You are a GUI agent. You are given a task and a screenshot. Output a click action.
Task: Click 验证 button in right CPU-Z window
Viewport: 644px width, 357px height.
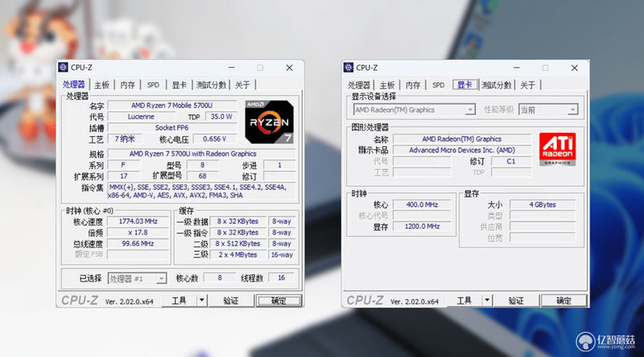click(x=516, y=301)
